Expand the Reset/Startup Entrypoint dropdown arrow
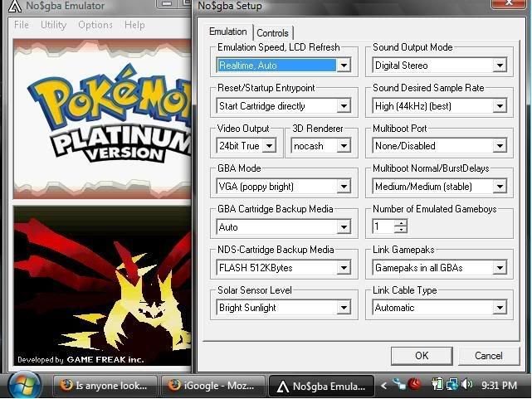This screenshot has width=532, height=399. point(344,106)
